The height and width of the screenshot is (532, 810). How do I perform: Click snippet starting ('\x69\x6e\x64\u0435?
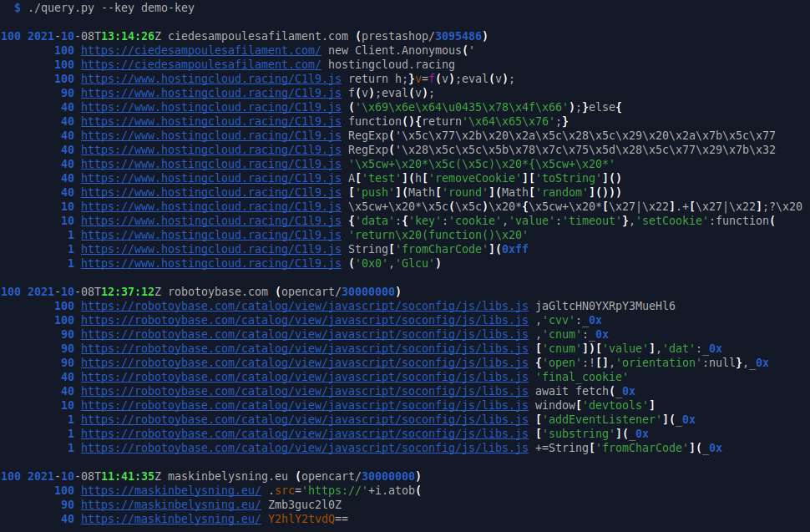click(485, 108)
